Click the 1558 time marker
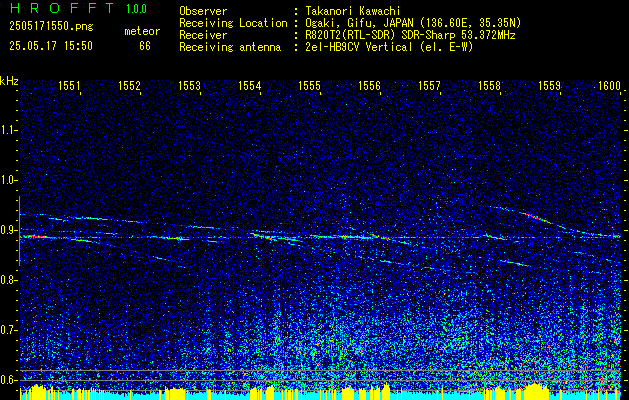Viewport: 629px width, 400px height. [x=489, y=85]
